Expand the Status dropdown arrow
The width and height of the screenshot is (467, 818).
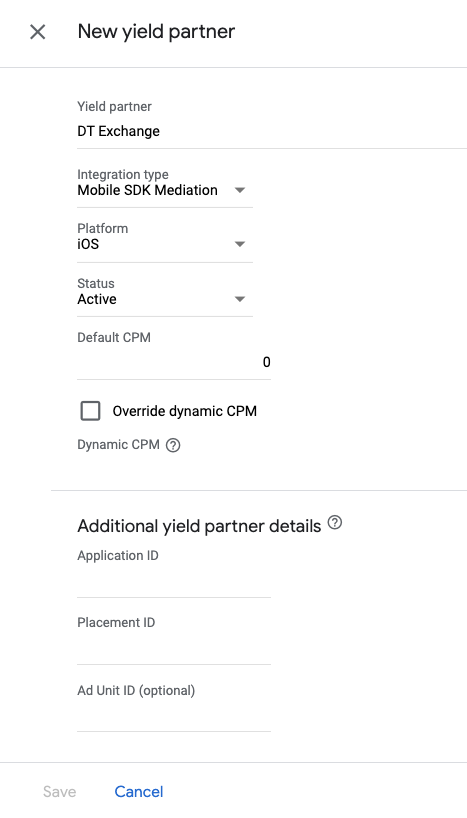[x=240, y=299]
